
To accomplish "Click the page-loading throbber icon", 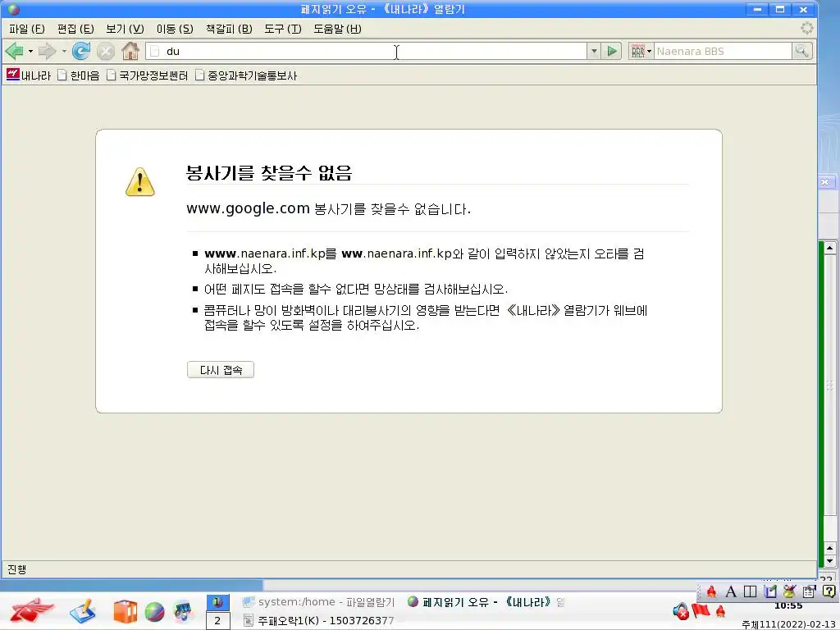I will point(807,29).
